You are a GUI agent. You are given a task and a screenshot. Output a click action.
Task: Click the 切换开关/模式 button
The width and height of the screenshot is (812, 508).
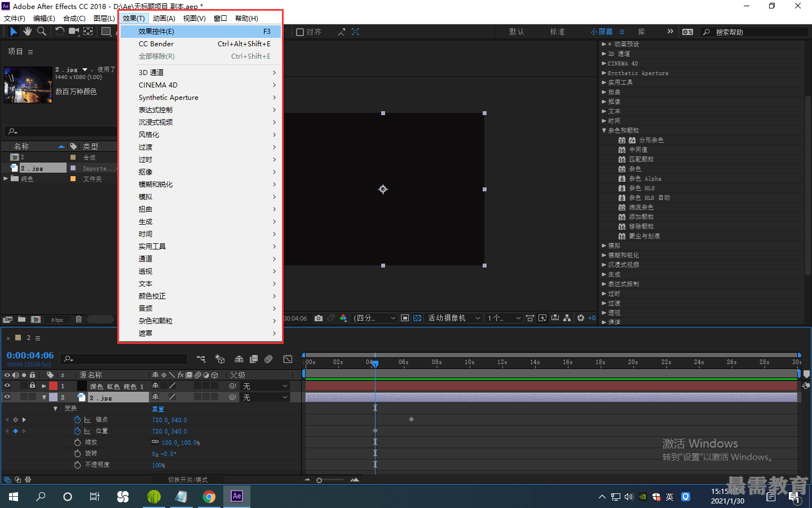188,480
